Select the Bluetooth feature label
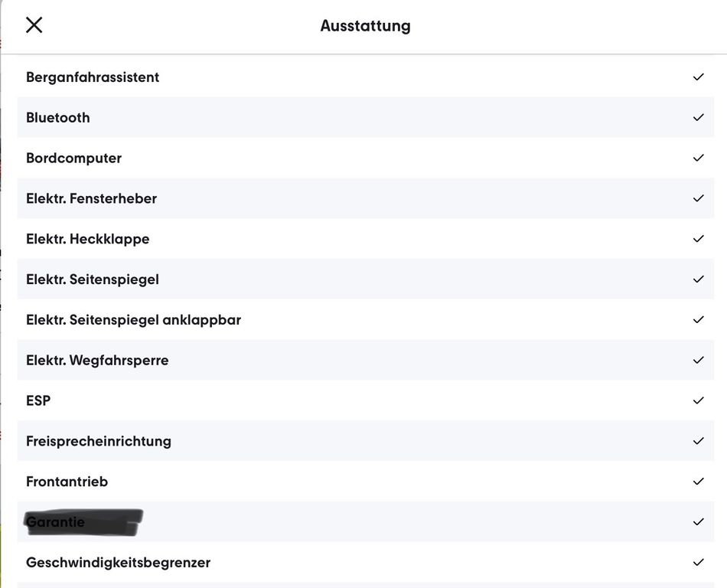This screenshot has height=588, width=727. point(58,118)
